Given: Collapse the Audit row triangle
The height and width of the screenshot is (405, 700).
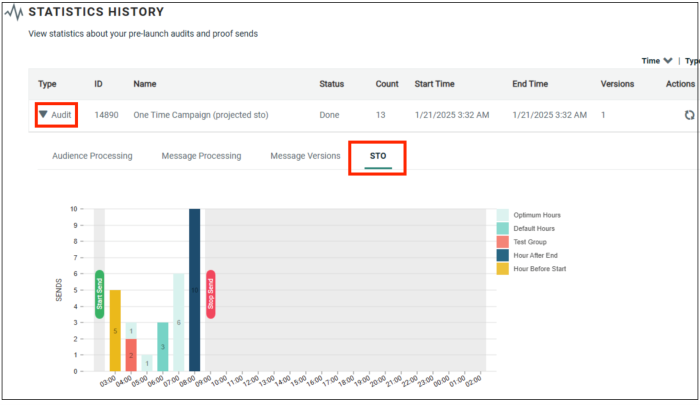Looking at the screenshot, I should pyautogui.click(x=43, y=115).
